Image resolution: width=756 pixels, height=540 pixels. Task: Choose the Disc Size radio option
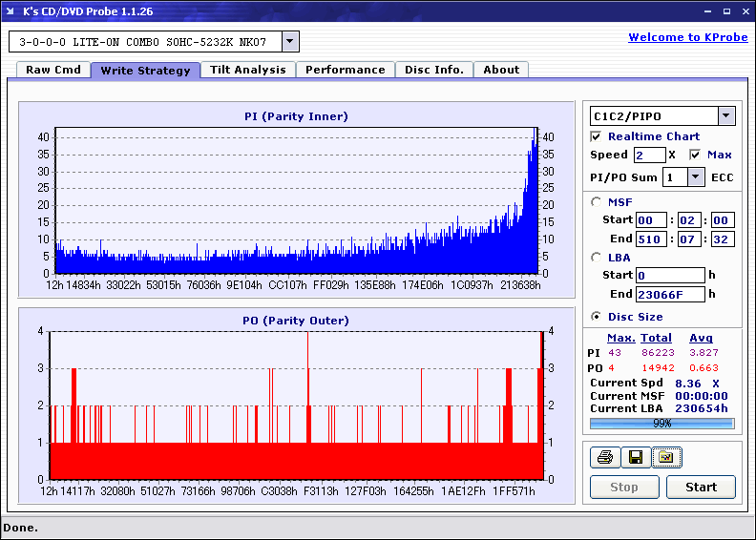597,317
